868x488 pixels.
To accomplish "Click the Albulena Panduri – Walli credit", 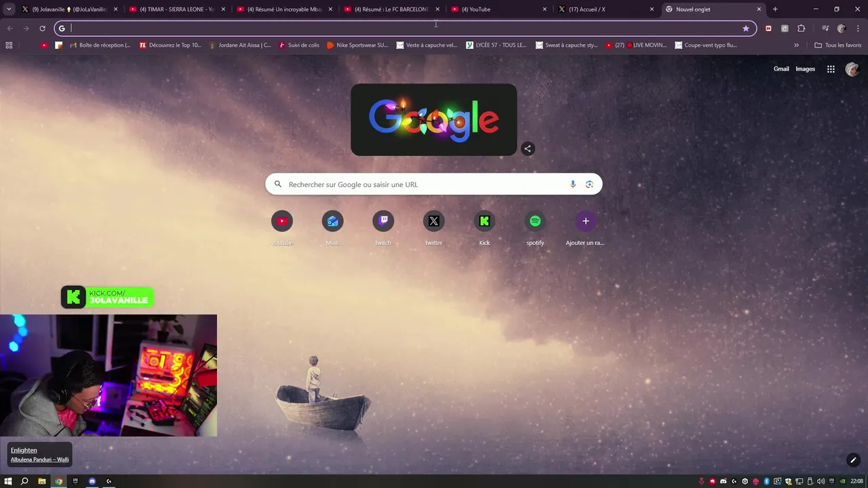I will 39,460.
